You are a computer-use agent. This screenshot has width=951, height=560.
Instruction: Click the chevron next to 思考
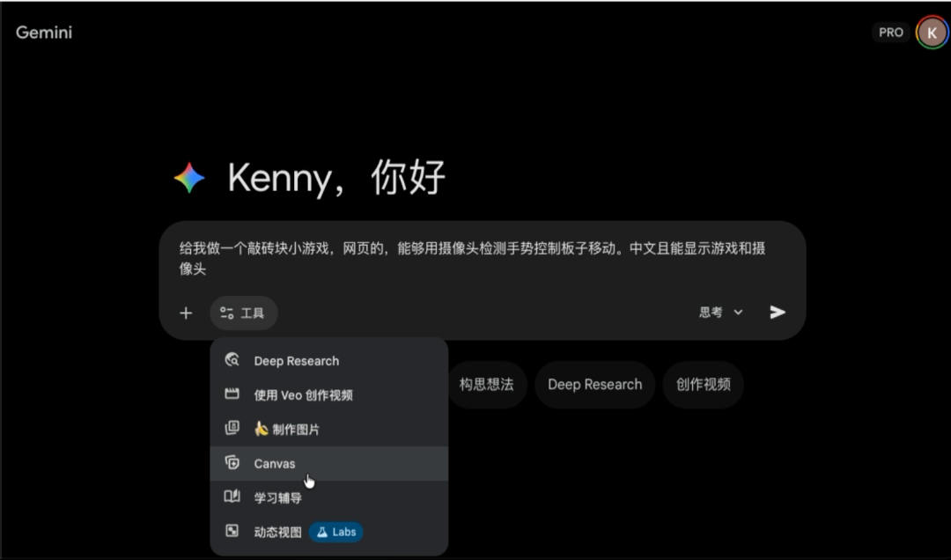[x=738, y=313]
